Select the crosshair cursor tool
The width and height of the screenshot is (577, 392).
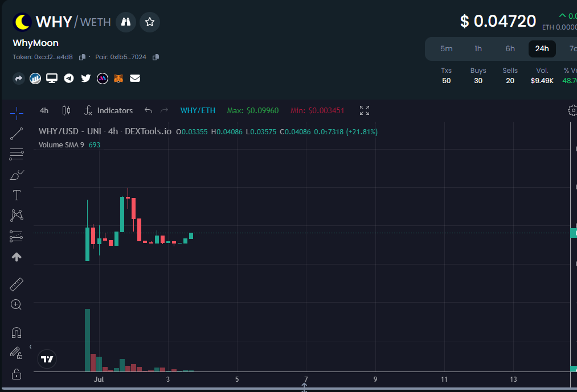coord(17,113)
